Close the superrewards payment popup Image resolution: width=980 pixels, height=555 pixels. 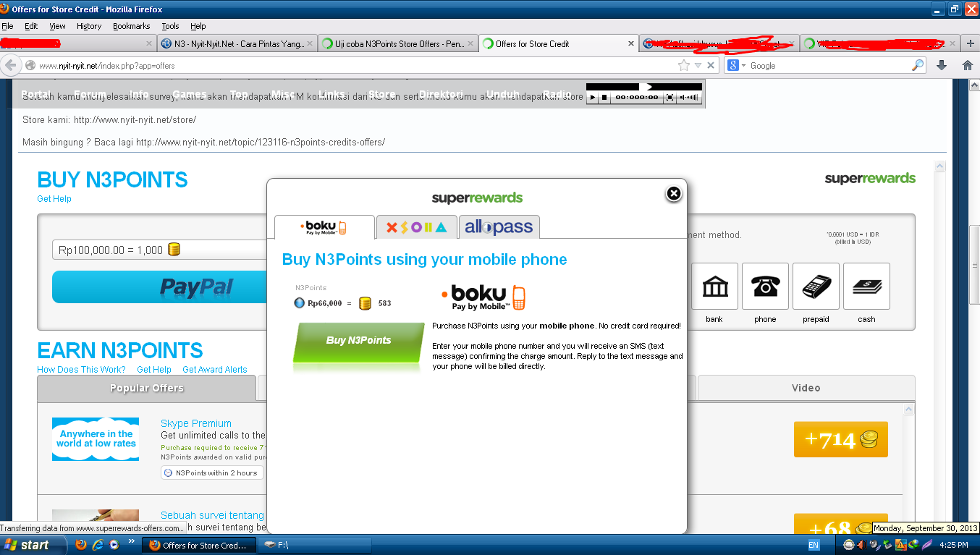click(x=673, y=193)
